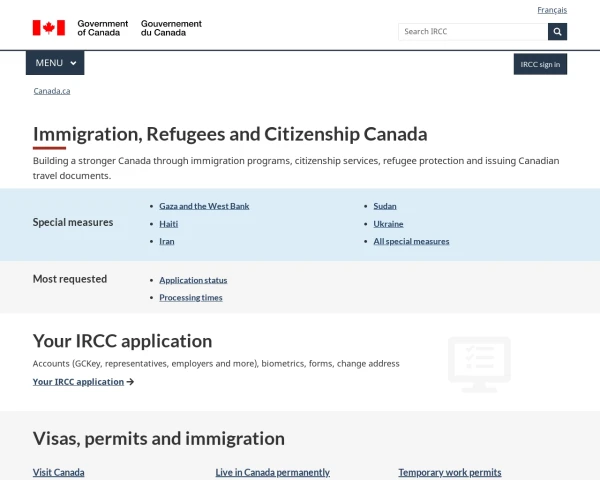Open the MENU dropdown

[55, 63]
